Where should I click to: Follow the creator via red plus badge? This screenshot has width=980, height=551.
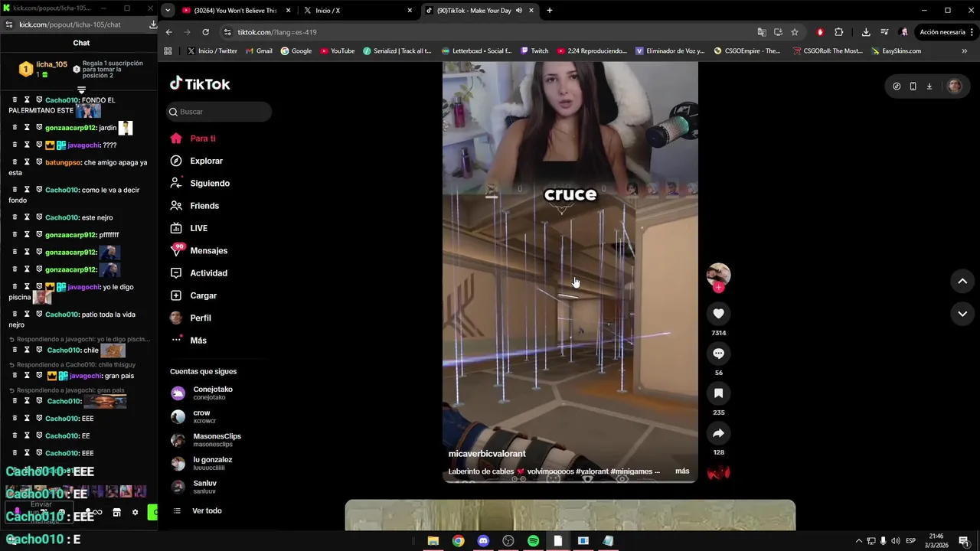pos(718,288)
